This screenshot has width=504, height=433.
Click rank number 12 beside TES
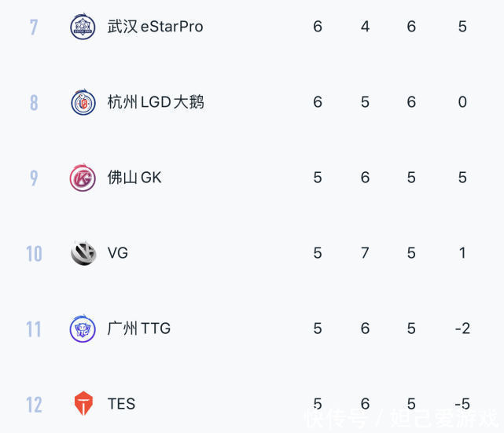[34, 405]
